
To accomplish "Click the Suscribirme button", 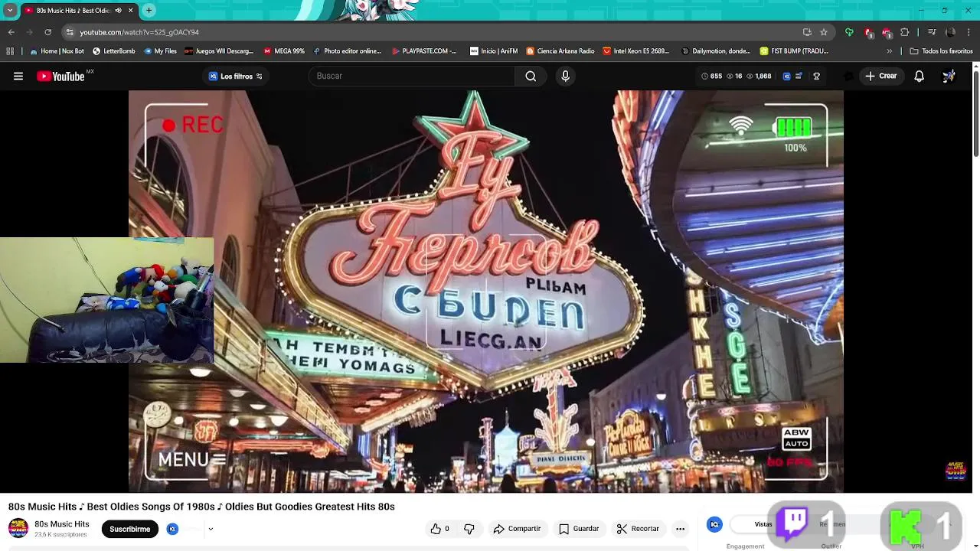I will tap(130, 529).
